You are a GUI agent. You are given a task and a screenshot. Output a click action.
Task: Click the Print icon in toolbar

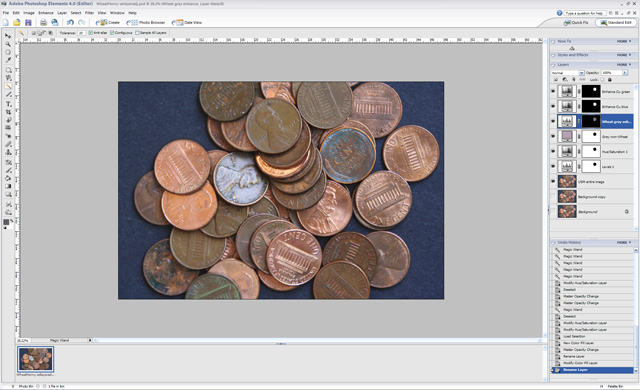point(43,22)
